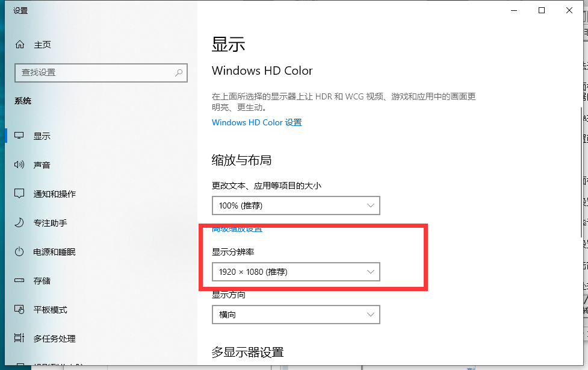
Task: Click the magnifier icon in search box
Action: (179, 73)
